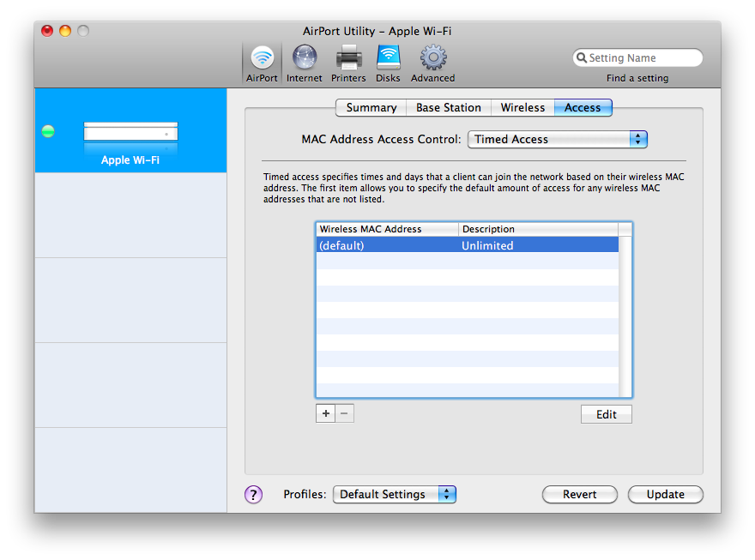Click the table's vertical scrollbar track
This screenshot has height=560, width=755.
click(x=625, y=316)
